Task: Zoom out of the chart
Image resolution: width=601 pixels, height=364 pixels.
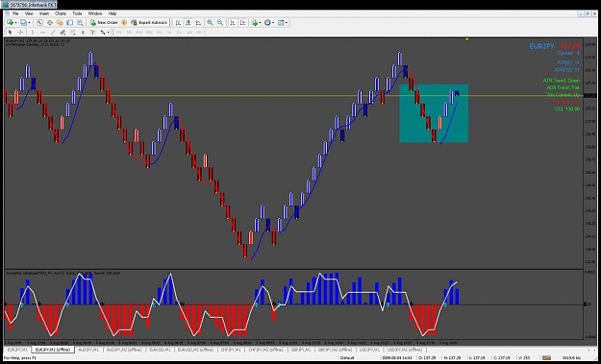Action: 220,23
